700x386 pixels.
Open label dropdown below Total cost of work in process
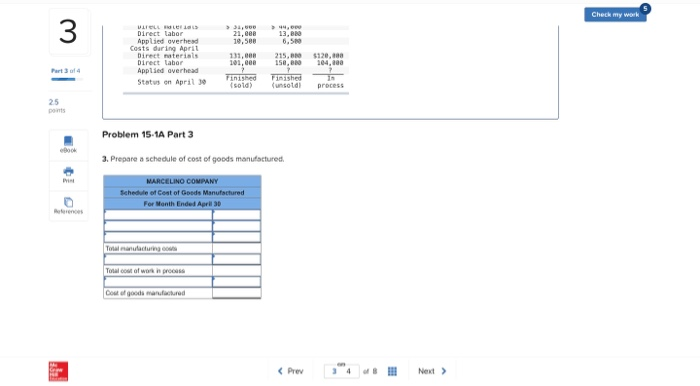click(x=158, y=282)
